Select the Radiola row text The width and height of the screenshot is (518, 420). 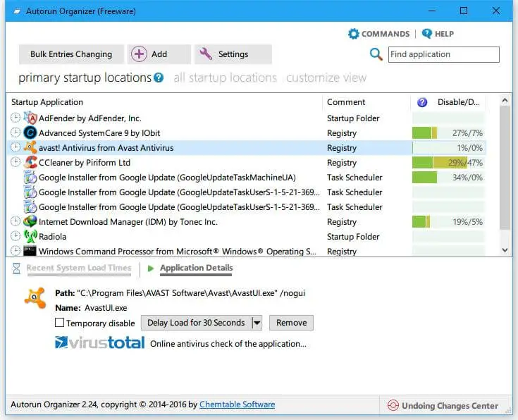tap(53, 237)
